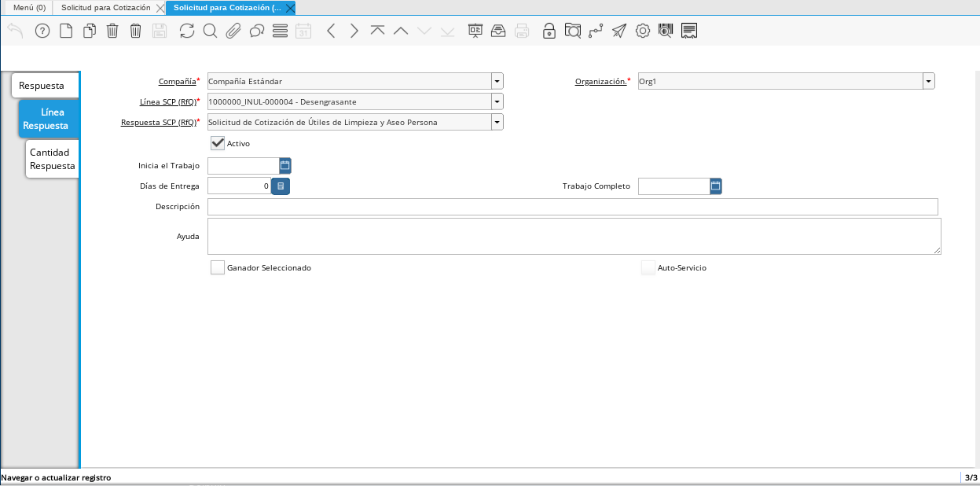Open the Línea SCP (RfQ) dropdown arrow
The image size is (980, 486).
pyautogui.click(x=497, y=101)
